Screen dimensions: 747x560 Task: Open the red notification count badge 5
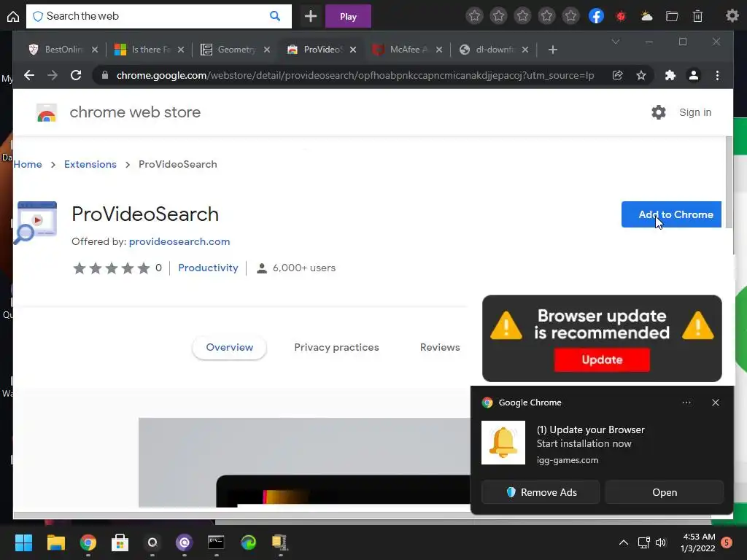(x=727, y=542)
